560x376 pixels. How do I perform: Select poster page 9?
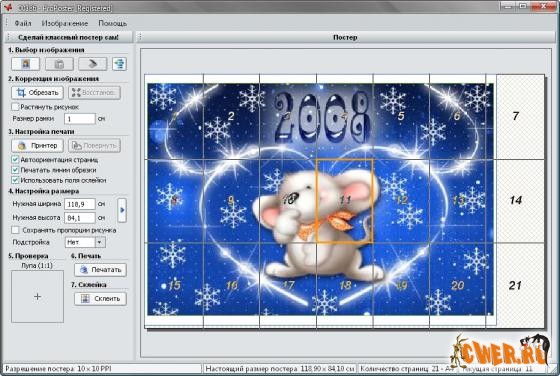(231, 201)
